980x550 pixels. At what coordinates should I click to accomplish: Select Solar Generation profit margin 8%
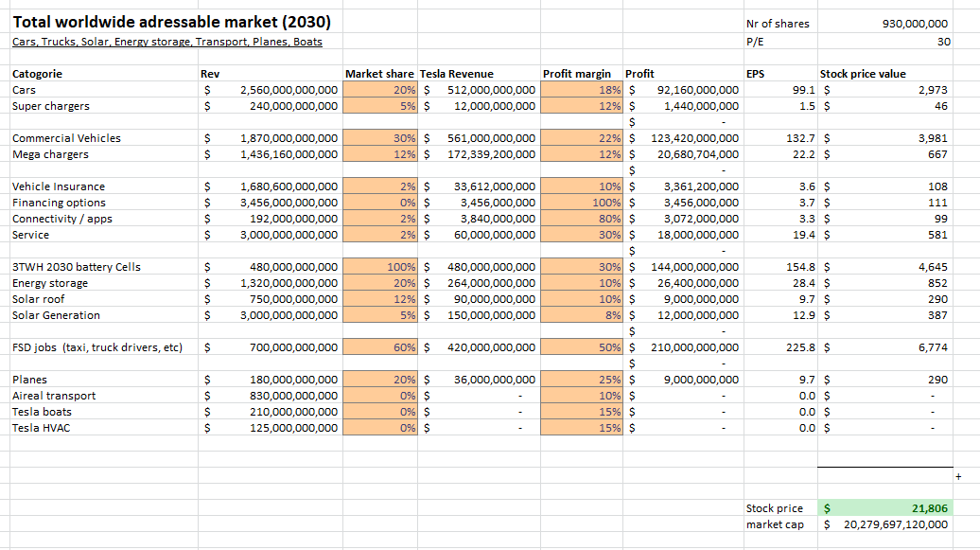(x=581, y=315)
